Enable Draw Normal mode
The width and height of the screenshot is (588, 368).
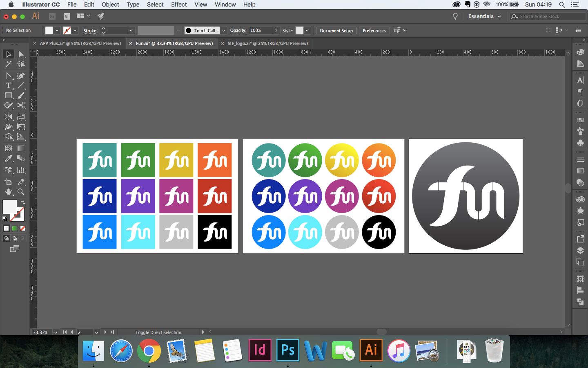click(6, 238)
